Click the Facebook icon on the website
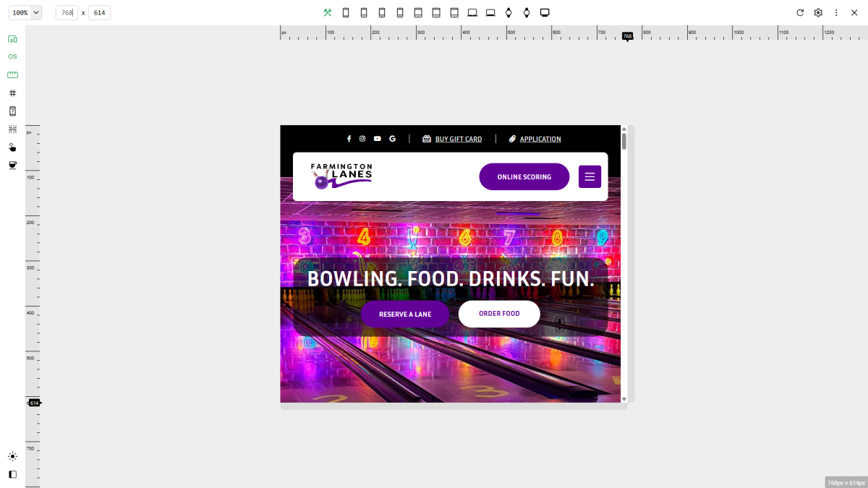 [x=349, y=139]
